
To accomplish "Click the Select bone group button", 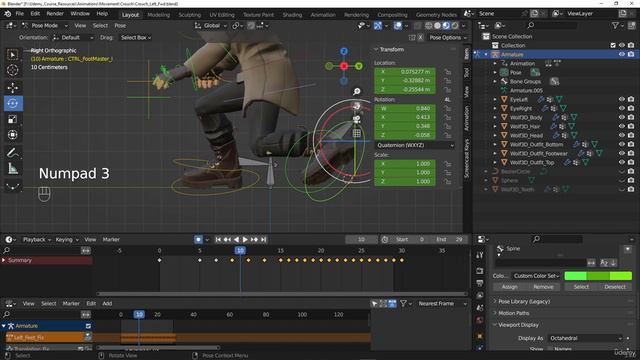I will click(581, 287).
